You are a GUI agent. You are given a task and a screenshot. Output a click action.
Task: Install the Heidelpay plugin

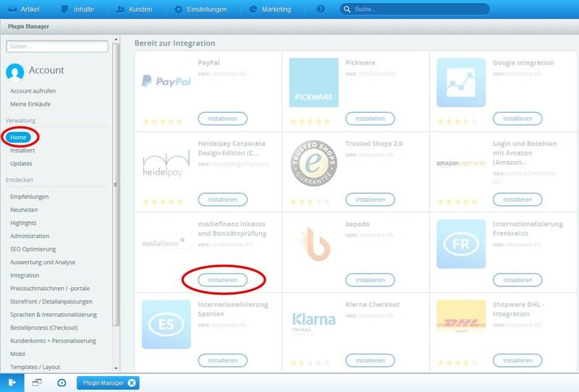tap(223, 200)
